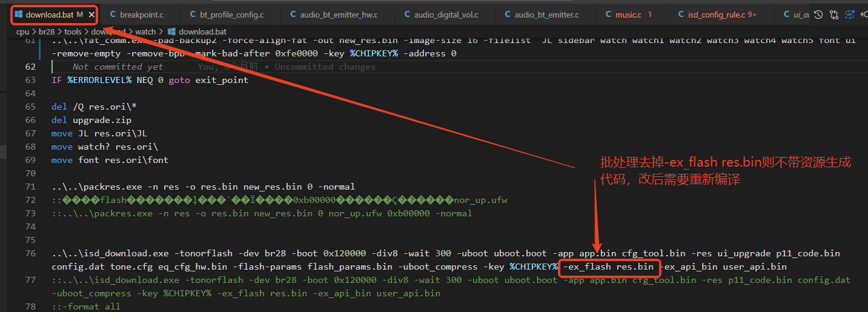The image size is (868, 312).
Task: Click the 'cpu' breadcrumb segment
Action: [x=22, y=32]
